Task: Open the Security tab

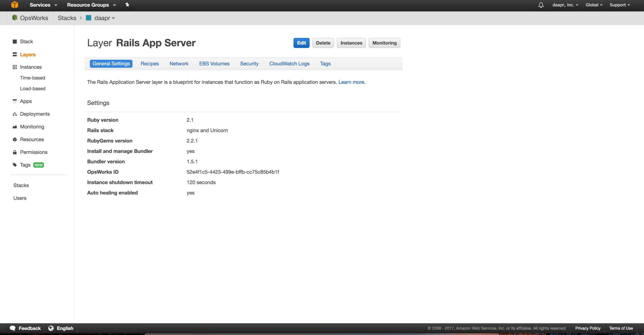Action: point(249,64)
